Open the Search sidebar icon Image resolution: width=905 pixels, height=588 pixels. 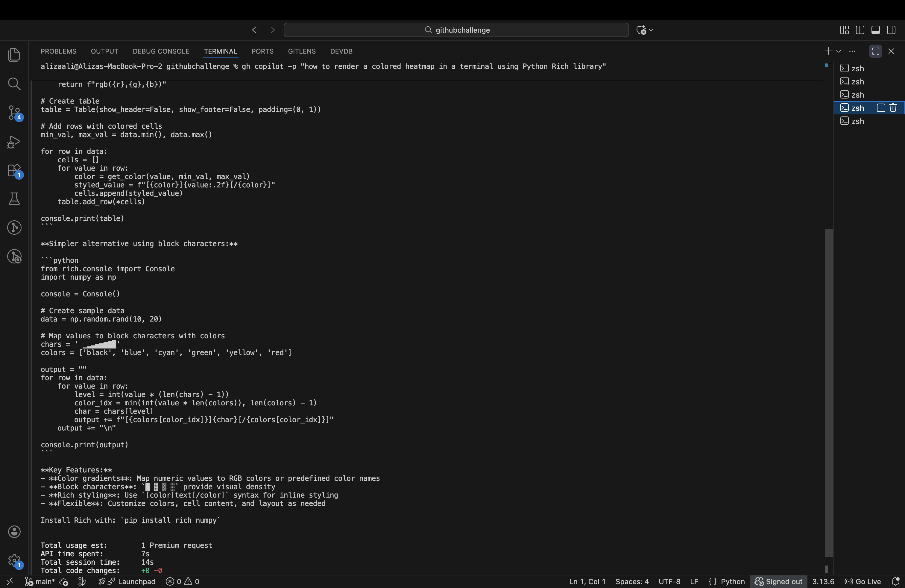click(14, 84)
